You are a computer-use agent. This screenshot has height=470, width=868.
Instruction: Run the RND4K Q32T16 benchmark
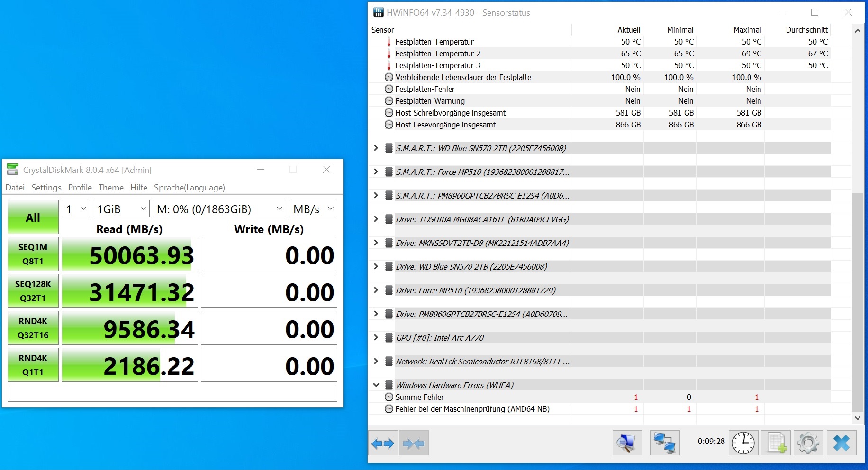tap(33, 328)
